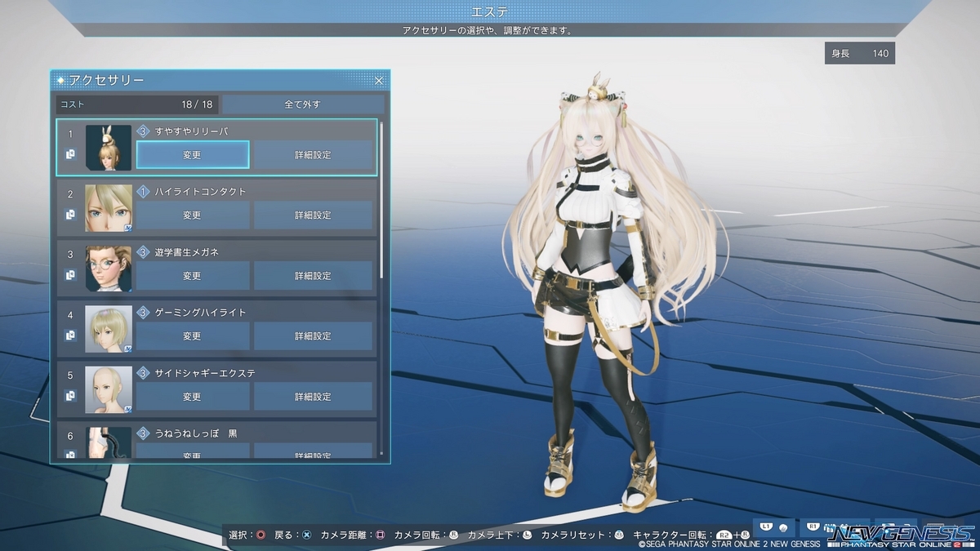
Task: Select the ハイライトコンタクト thumbnail
Action: tap(108, 208)
